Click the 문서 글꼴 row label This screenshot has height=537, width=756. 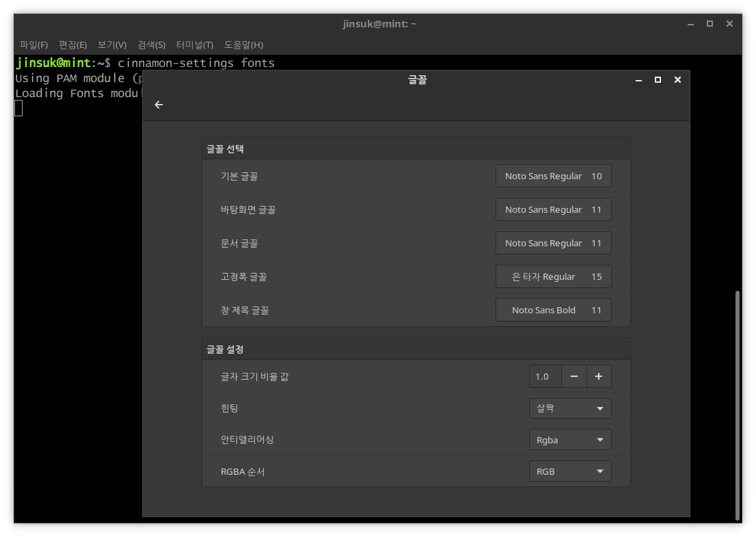(x=239, y=243)
